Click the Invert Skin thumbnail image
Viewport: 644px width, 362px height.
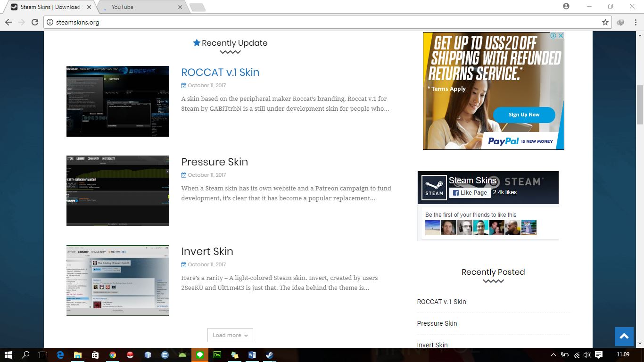click(118, 280)
